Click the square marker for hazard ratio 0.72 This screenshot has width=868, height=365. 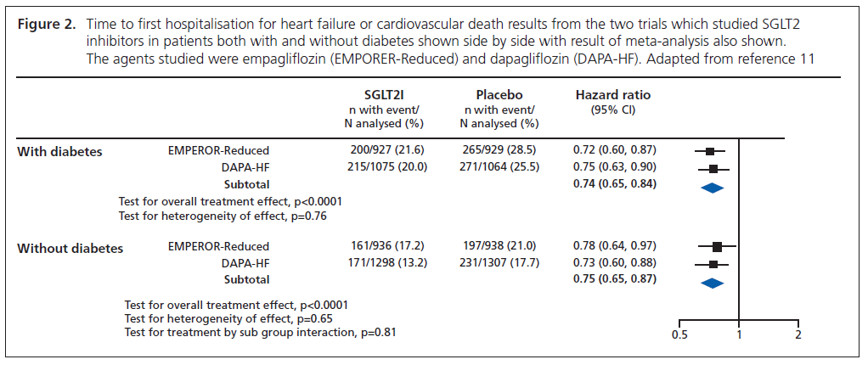click(x=710, y=151)
